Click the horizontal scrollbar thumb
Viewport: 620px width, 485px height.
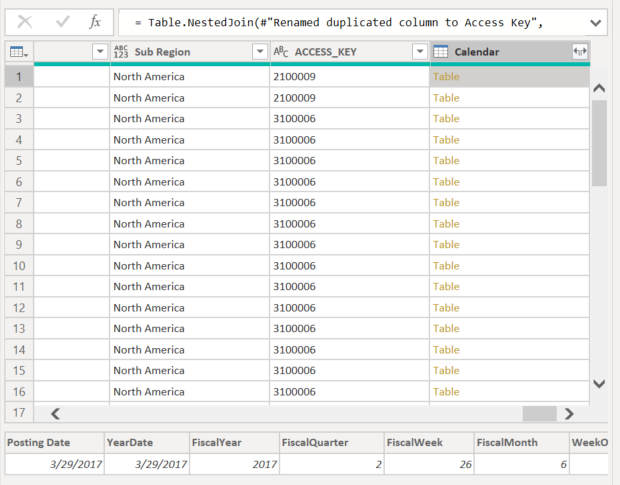[539, 414]
